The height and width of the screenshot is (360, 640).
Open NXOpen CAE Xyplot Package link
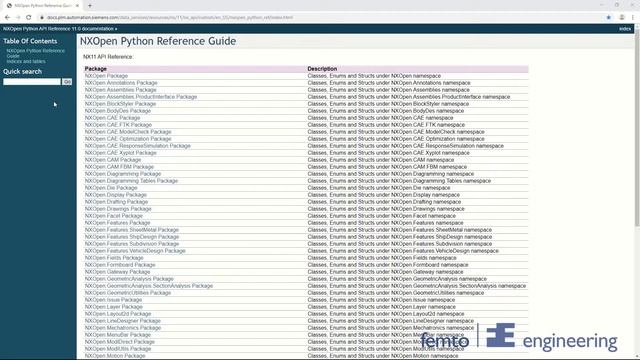[x=120, y=153]
